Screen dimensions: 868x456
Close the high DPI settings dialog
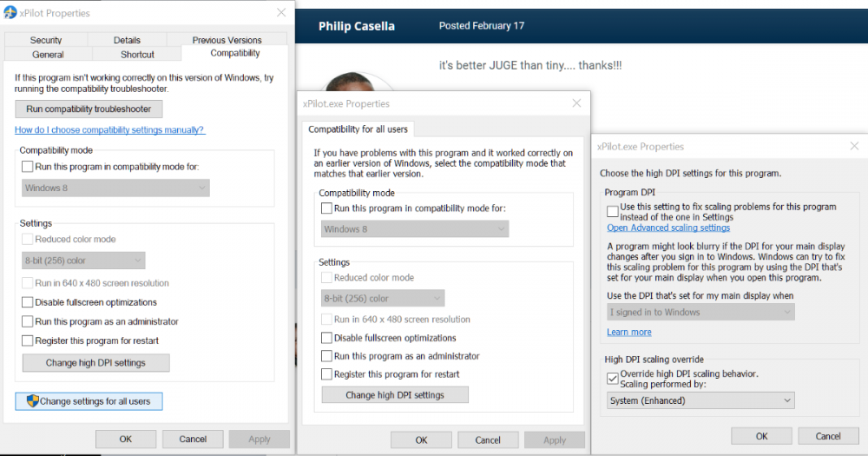coord(854,147)
